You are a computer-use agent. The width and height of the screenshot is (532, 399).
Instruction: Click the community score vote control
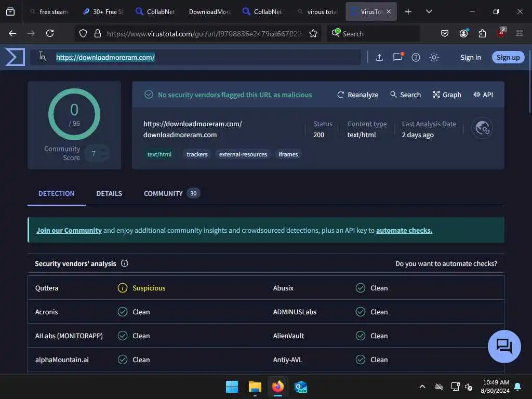pos(97,153)
